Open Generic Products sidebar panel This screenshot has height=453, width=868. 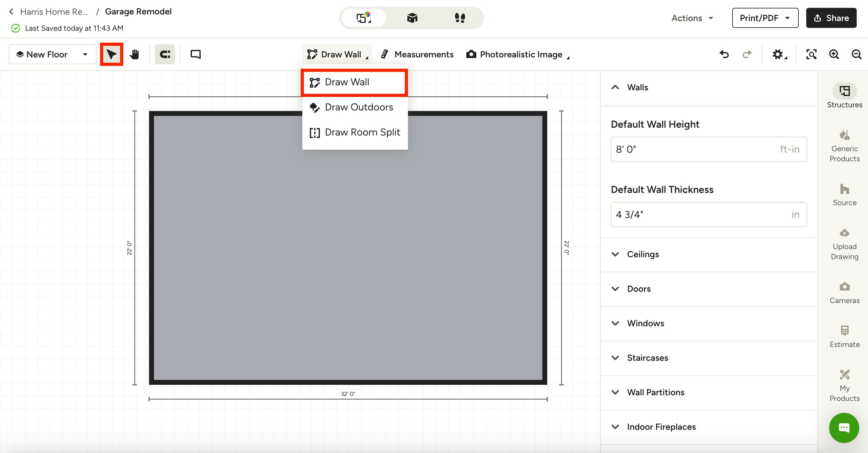[x=844, y=146]
